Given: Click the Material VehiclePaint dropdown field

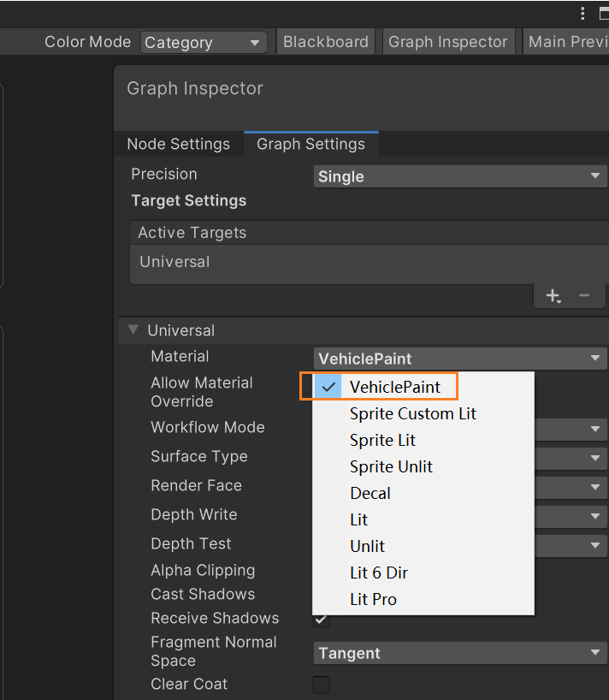Looking at the screenshot, I should (x=460, y=359).
